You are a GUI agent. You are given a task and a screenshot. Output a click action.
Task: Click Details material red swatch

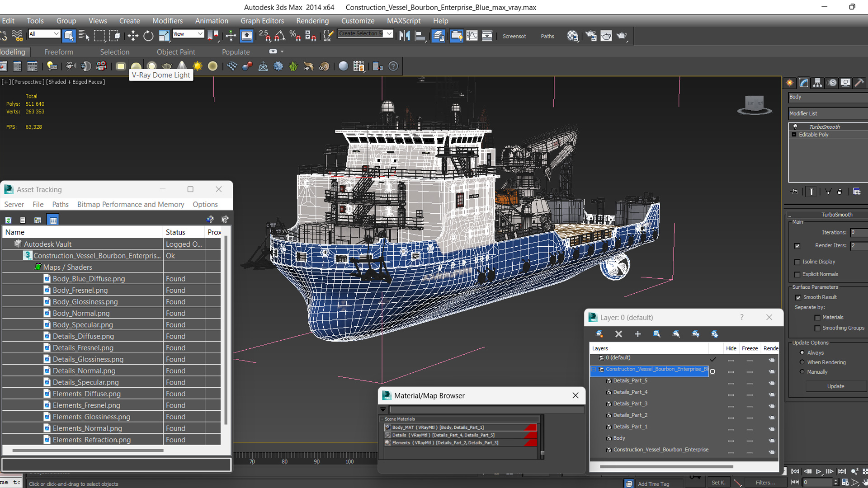click(530, 435)
